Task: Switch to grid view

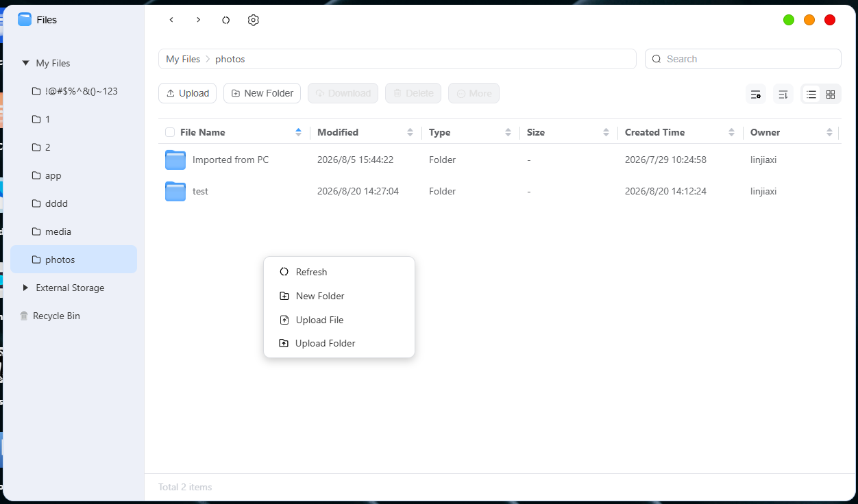Action: (831, 94)
